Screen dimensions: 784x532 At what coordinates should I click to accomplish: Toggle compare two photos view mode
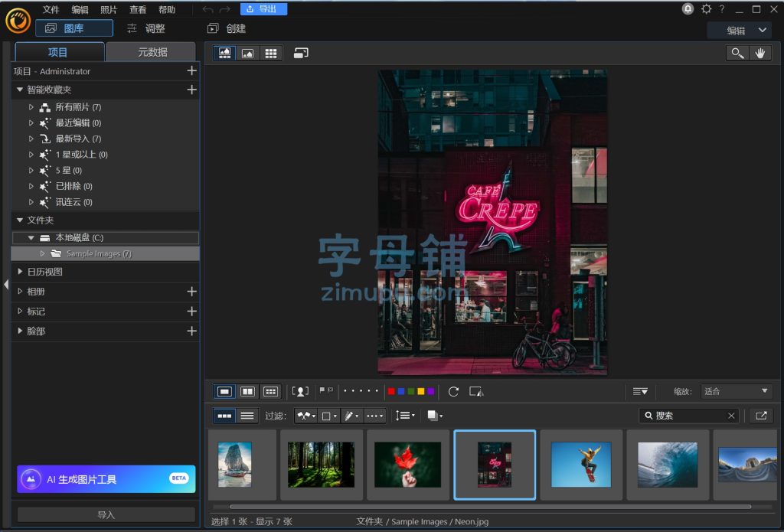click(247, 391)
